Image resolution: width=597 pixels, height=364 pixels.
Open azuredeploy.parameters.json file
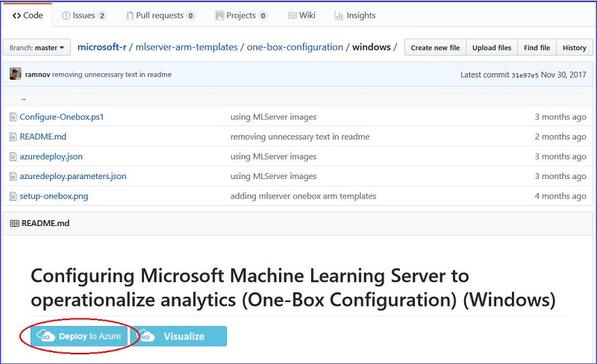pyautogui.click(x=73, y=176)
